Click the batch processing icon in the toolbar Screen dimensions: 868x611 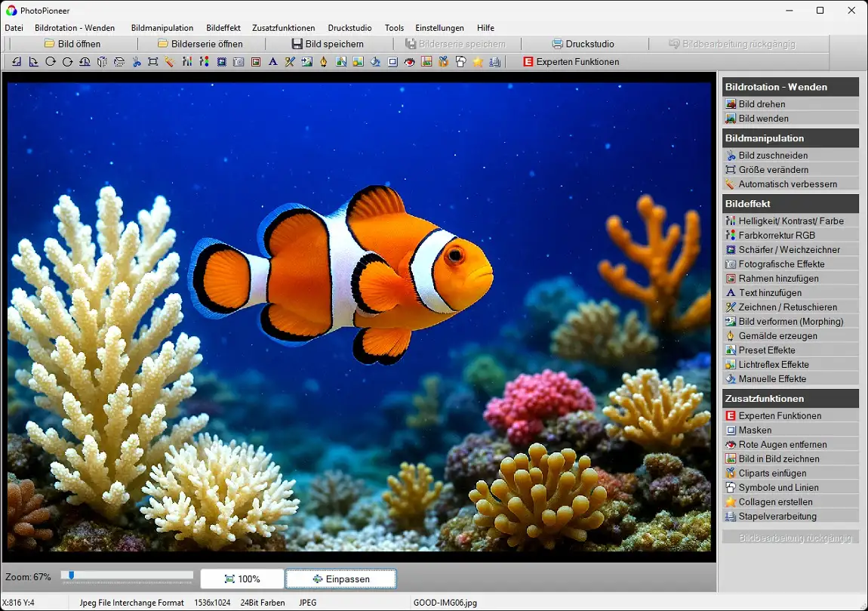[495, 62]
